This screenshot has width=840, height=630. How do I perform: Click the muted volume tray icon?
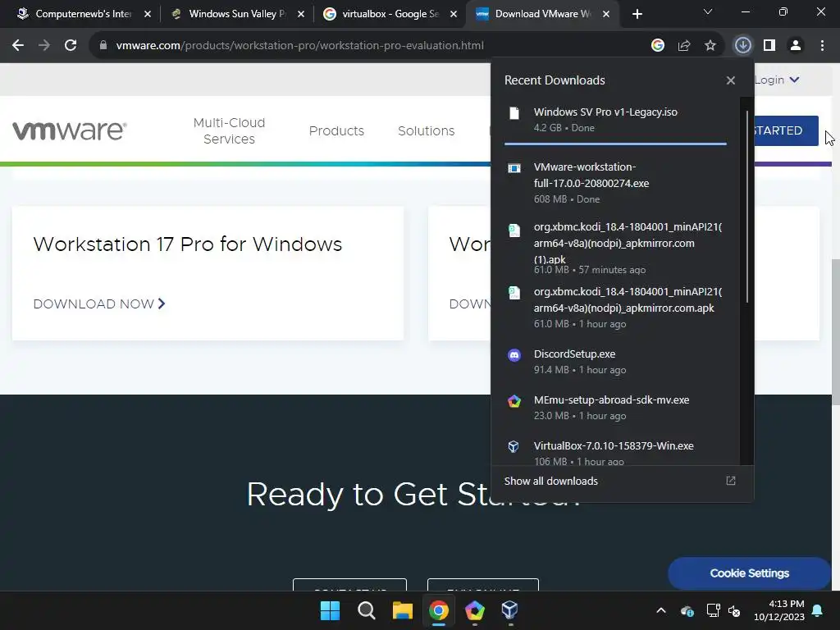tap(734, 610)
